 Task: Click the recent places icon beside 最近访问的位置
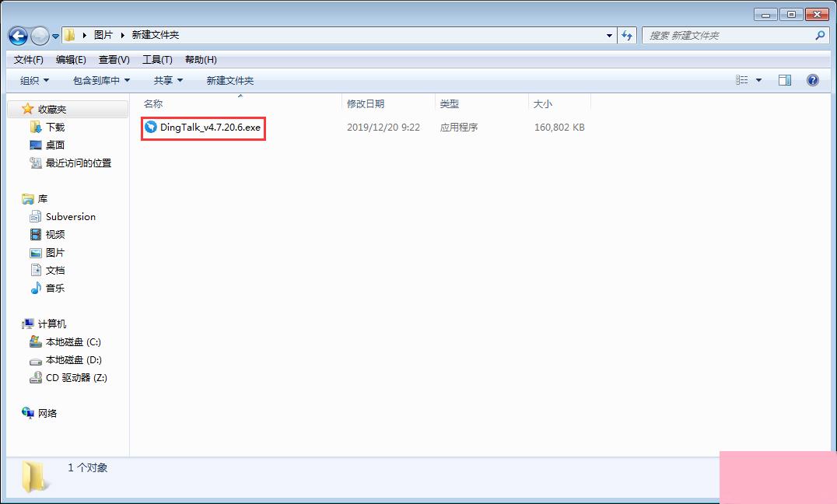coord(36,163)
